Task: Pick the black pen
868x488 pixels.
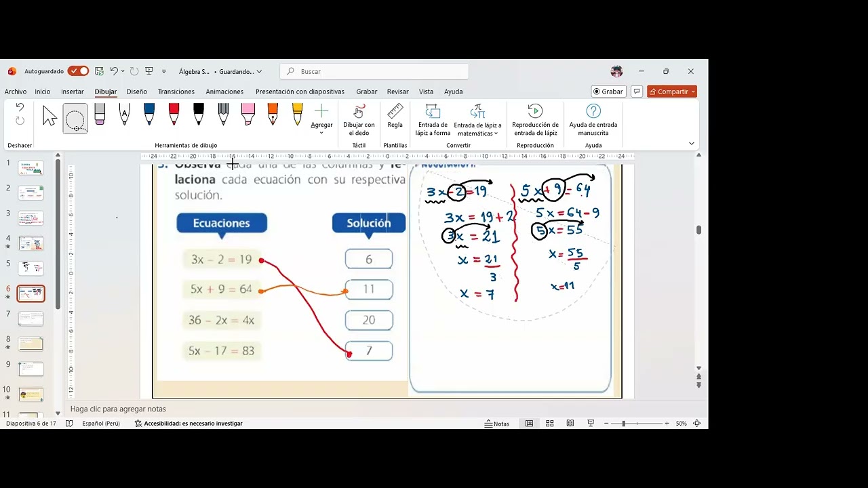Action: 199,114
